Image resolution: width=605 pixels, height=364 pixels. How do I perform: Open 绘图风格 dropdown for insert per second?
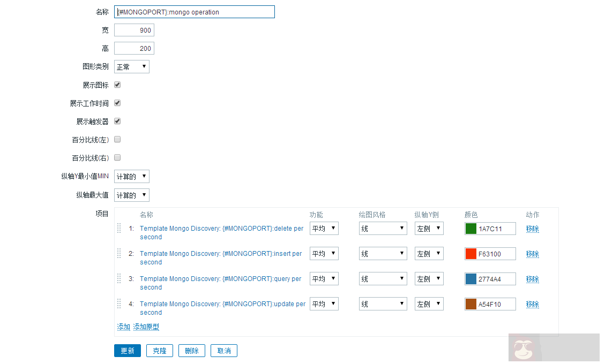383,254
